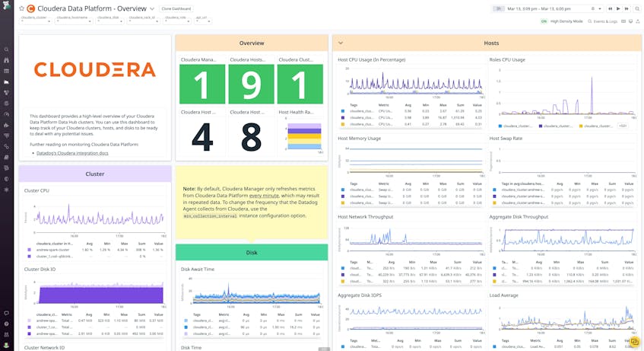The height and width of the screenshot is (351, 644).
Task: Open the time range dropdown arrow
Action: click(600, 8)
